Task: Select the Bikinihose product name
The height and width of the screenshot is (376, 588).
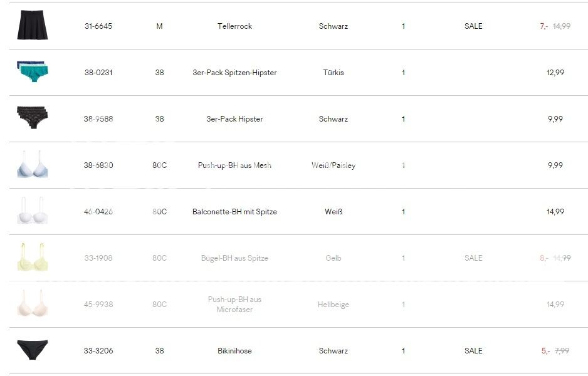Action: coord(234,351)
